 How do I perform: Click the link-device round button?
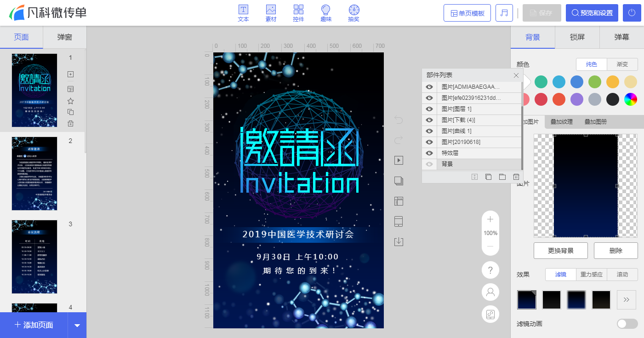pos(490,314)
